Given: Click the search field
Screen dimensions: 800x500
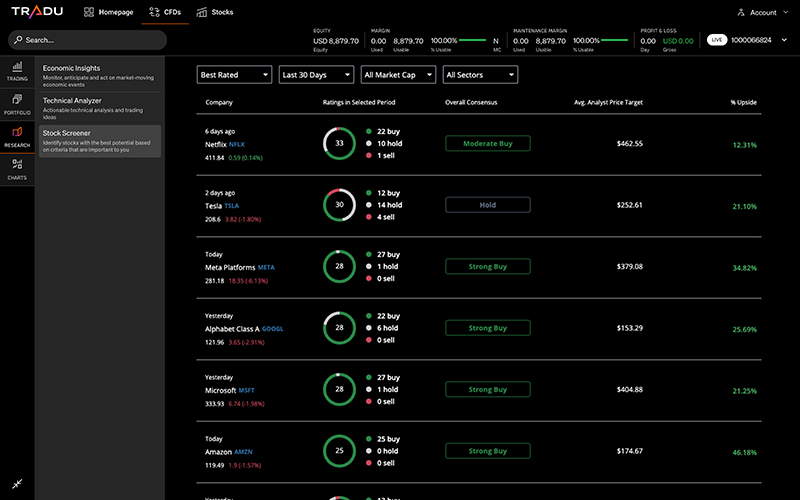Looking at the screenshot, I should (x=87, y=40).
